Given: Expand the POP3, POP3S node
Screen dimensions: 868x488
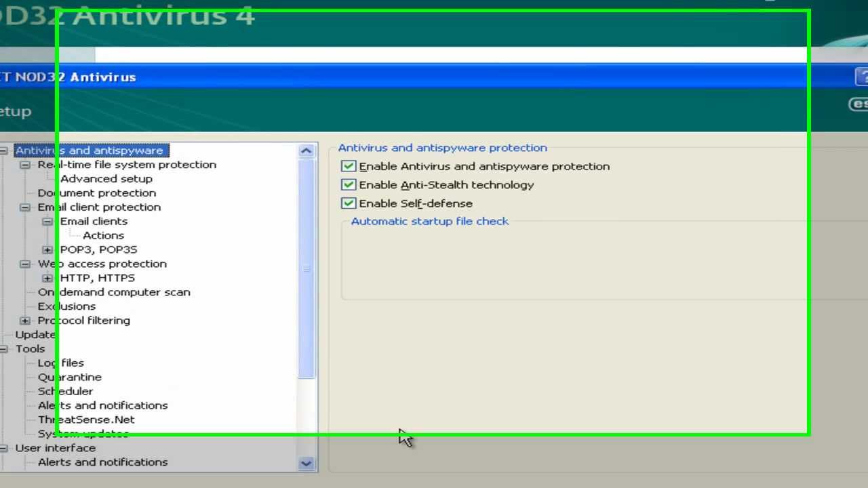Looking at the screenshot, I should pos(47,250).
